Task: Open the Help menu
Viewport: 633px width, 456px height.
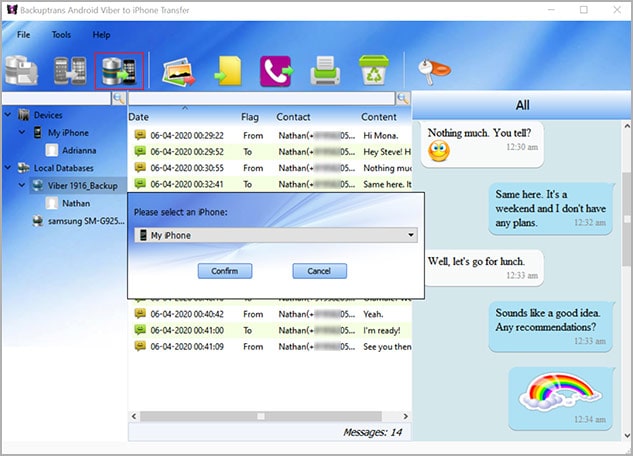Action: [101, 35]
